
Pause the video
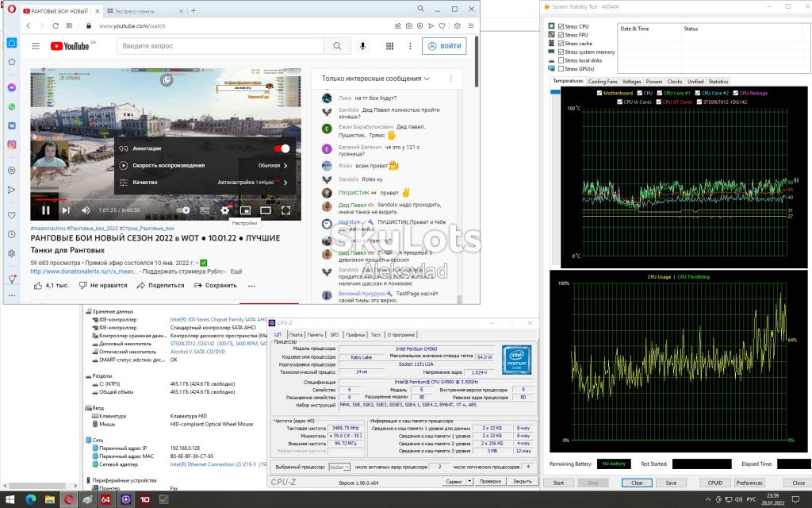[x=45, y=210]
